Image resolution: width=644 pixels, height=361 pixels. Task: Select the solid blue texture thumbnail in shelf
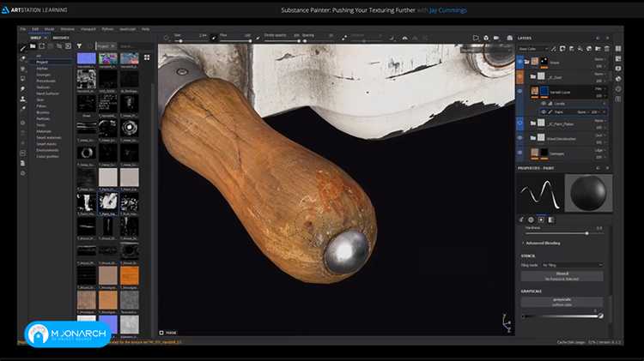(x=86, y=58)
